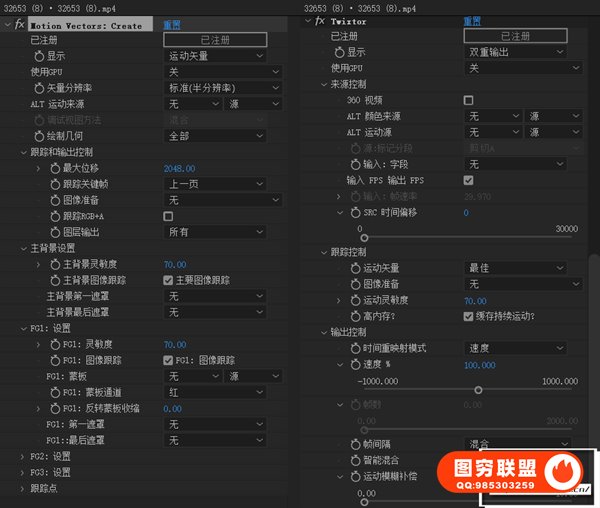Uncheck 缓存持续运动 checkbox
600x508 pixels.
pyautogui.click(x=468, y=316)
